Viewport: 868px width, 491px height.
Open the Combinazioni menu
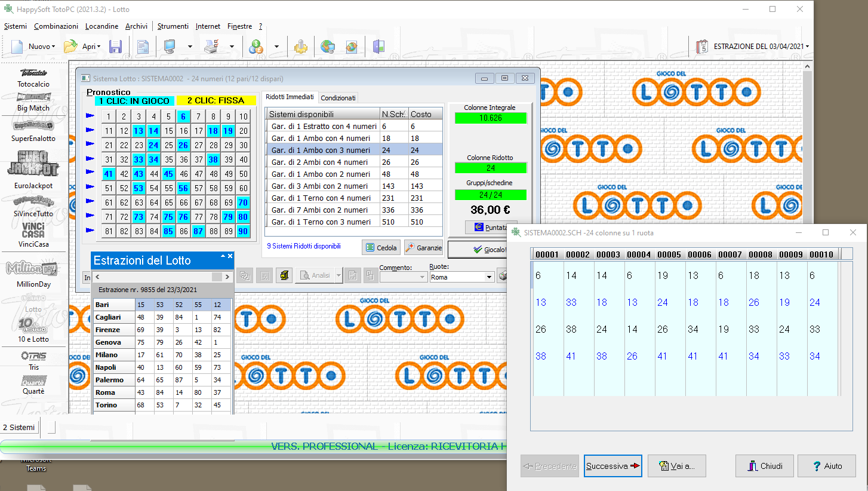point(56,26)
